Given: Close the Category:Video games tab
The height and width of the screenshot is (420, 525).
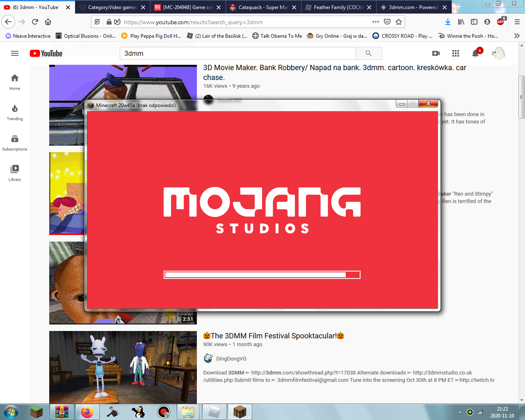Looking at the screenshot, I should click(143, 7).
